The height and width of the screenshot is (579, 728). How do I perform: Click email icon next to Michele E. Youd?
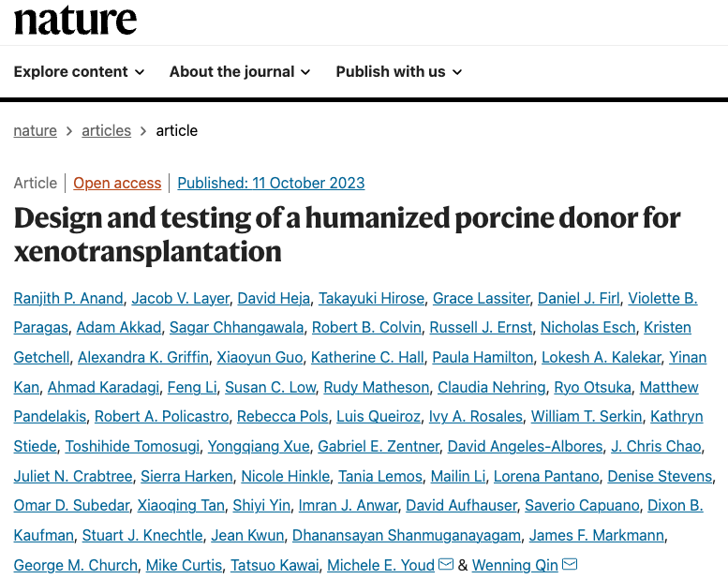[x=446, y=565]
